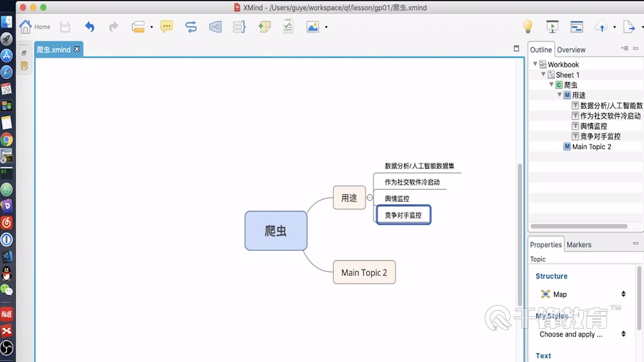Add a relationship using the curved arrow icon
The image size is (644, 362).
(191, 27)
